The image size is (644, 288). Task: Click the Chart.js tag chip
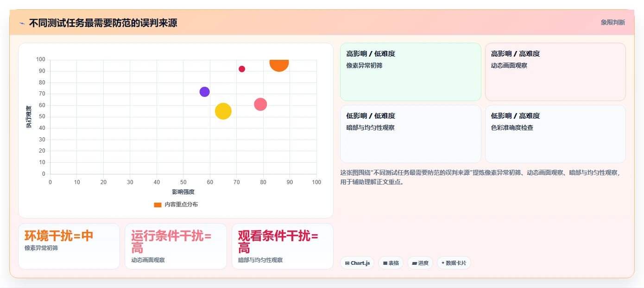click(x=357, y=263)
